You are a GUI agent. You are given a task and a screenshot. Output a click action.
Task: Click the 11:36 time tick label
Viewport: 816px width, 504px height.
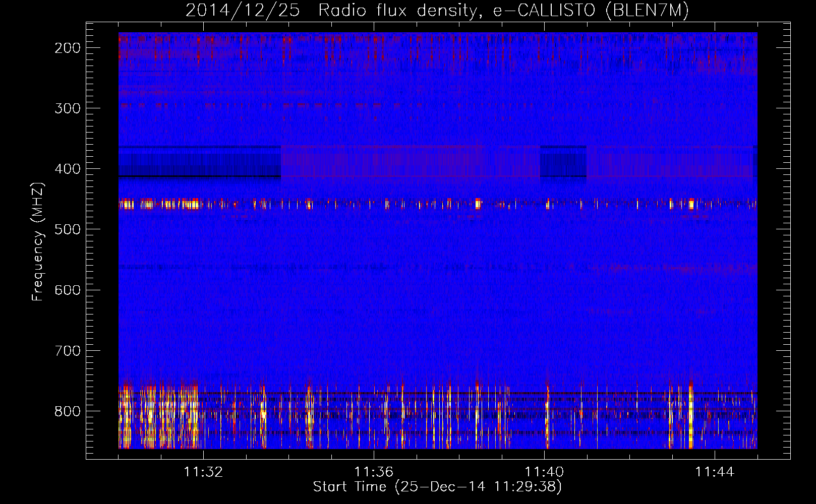point(374,472)
